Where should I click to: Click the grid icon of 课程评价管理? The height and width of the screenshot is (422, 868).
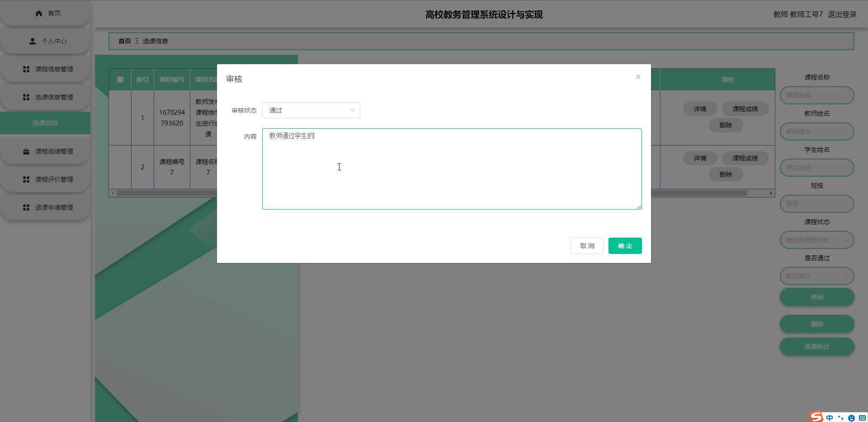pos(26,179)
